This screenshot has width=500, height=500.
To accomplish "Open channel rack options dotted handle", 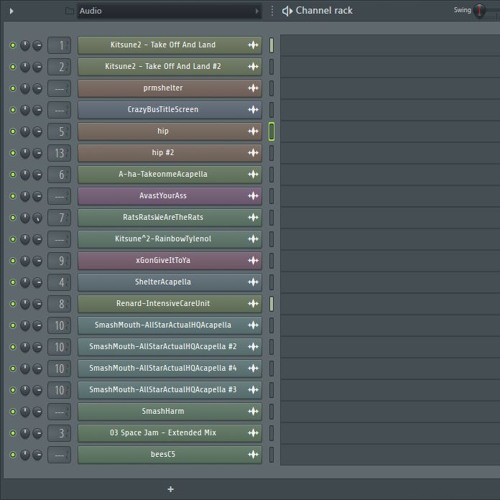I will [x=272, y=11].
